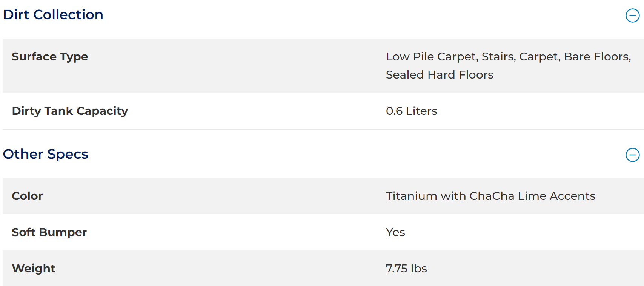Select the Surface Type label

50,57
